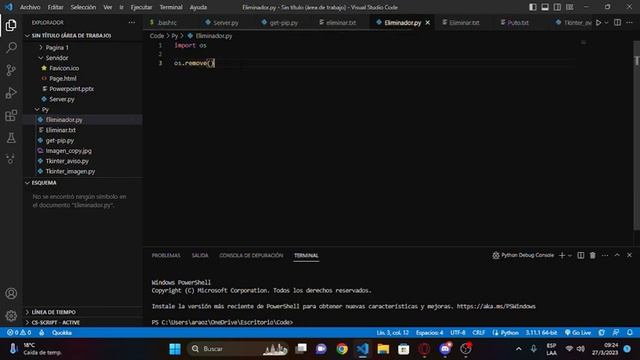Open notifications bell in status bar
This screenshot has width=640, height=360.
click(x=630, y=333)
